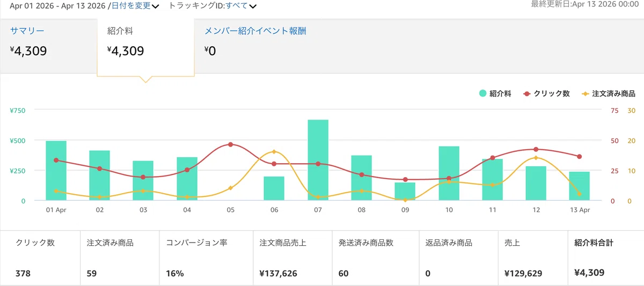Toggle 注文済み商品 series via yellow legend marker
The width and height of the screenshot is (644, 286).
pyautogui.click(x=586, y=93)
